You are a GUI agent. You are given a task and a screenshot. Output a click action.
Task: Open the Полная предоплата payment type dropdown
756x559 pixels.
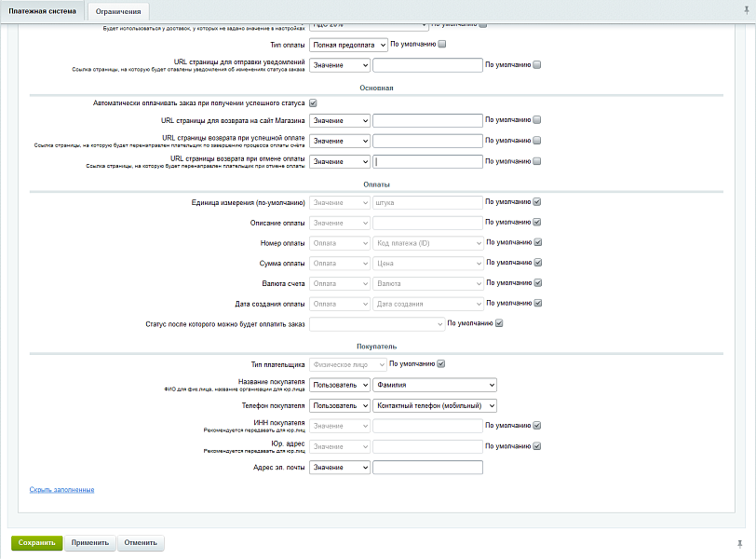(x=348, y=44)
